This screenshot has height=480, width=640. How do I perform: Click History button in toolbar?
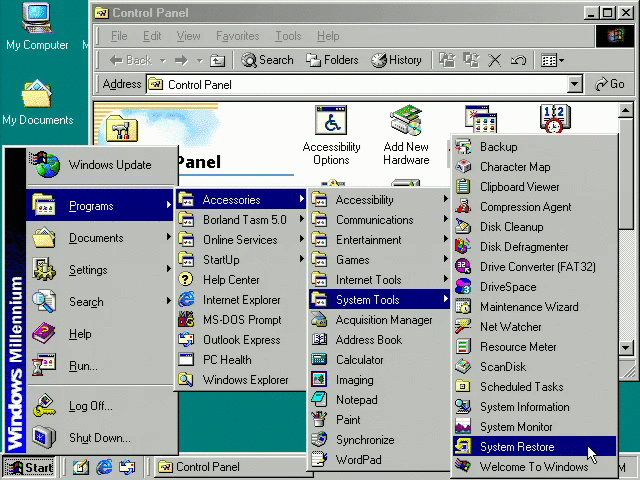[396, 60]
